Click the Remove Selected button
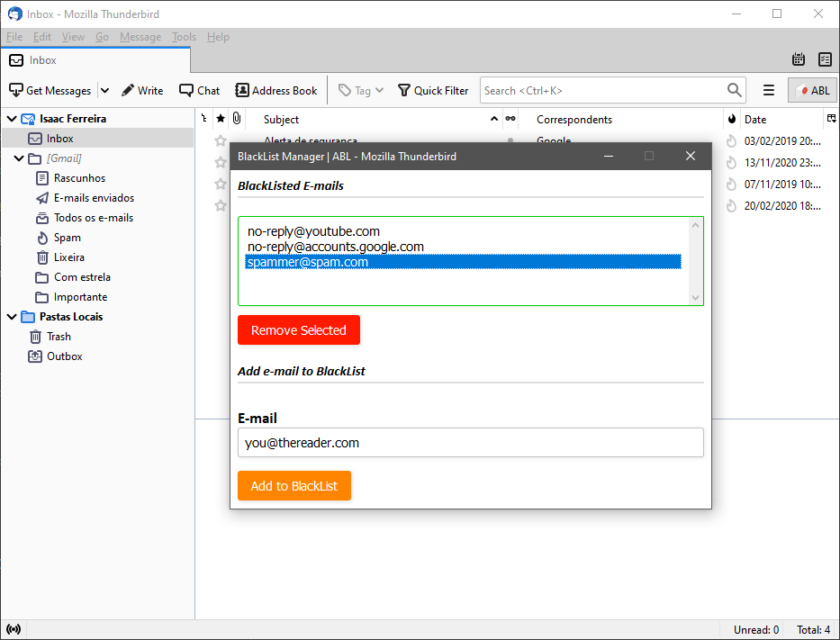This screenshot has height=640, width=840. pos(299,330)
